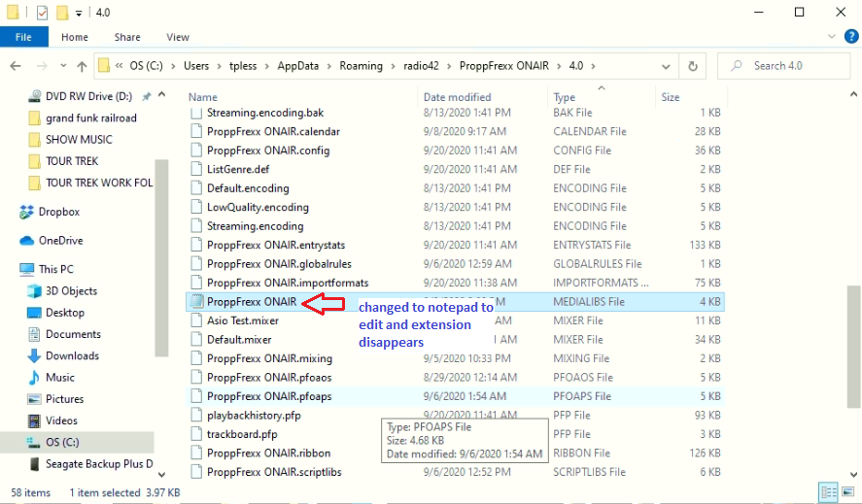The image size is (862, 504).
Task: Select file trackboard.pfp
Action: click(x=242, y=434)
